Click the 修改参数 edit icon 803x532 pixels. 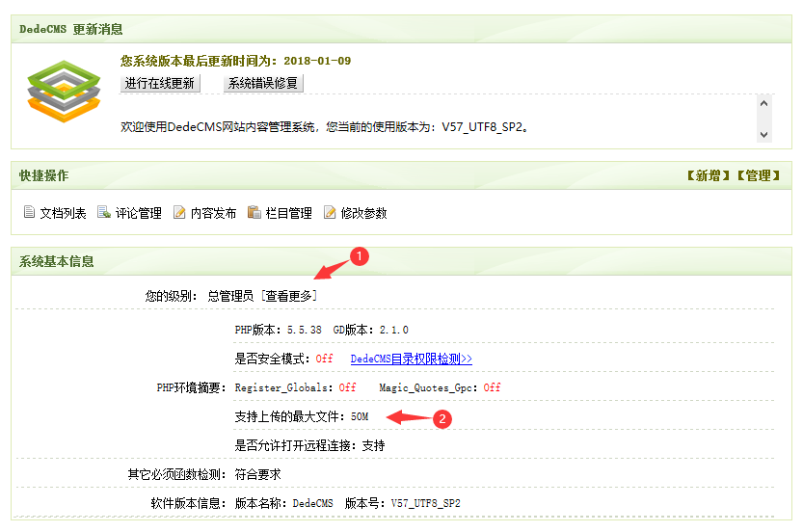tap(330, 213)
